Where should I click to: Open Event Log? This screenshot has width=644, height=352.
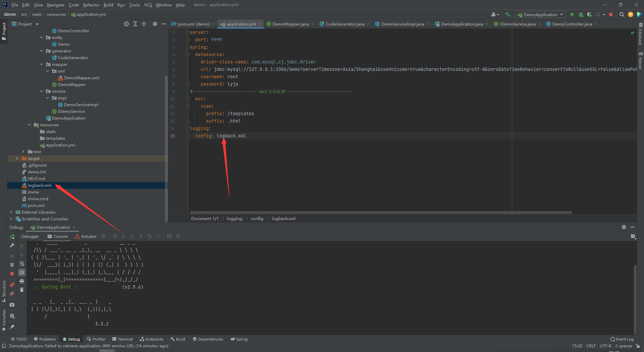pos(622,339)
